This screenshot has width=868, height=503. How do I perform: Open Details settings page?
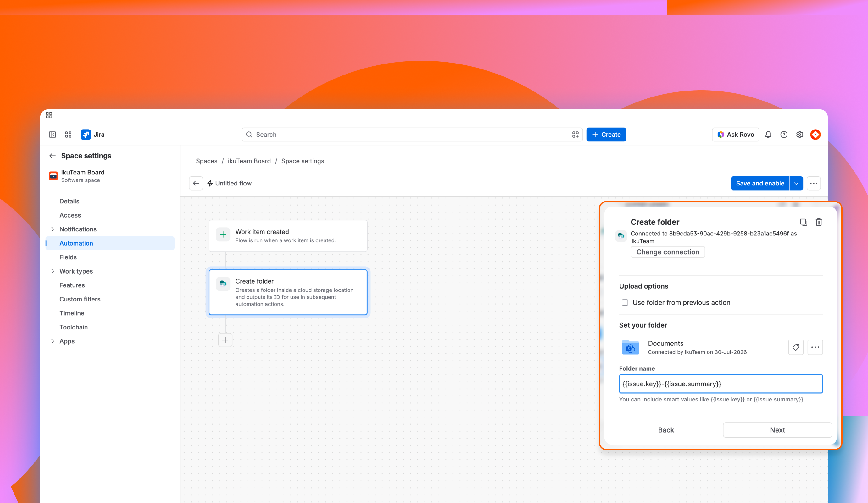pyautogui.click(x=69, y=202)
